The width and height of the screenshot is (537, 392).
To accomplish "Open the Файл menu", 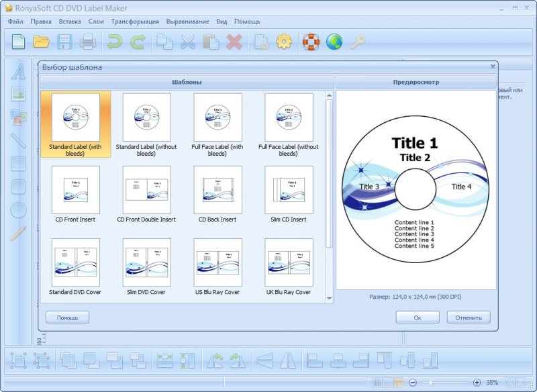I will (x=15, y=21).
